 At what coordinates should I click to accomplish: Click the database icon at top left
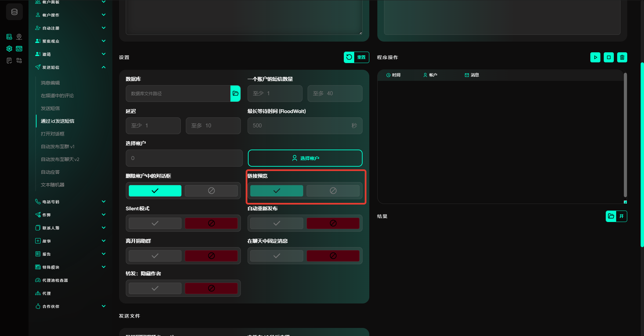(x=14, y=12)
